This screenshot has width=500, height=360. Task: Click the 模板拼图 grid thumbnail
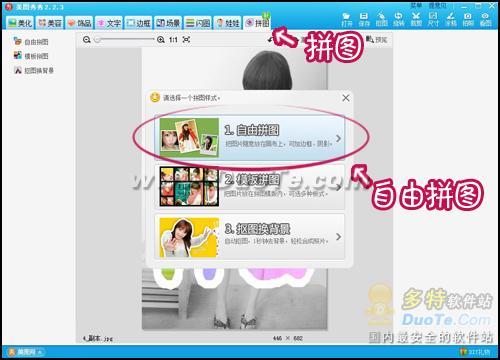click(189, 187)
